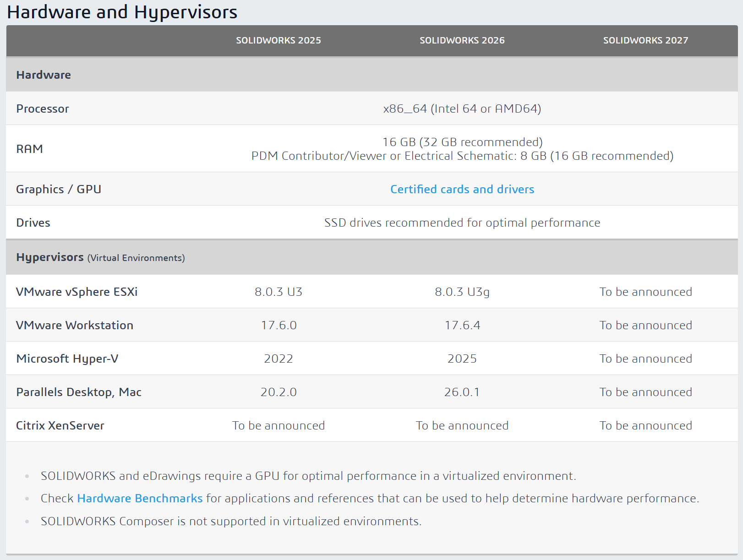Click the 8.0.3 U3g cell
This screenshot has height=560, width=743.
click(462, 292)
